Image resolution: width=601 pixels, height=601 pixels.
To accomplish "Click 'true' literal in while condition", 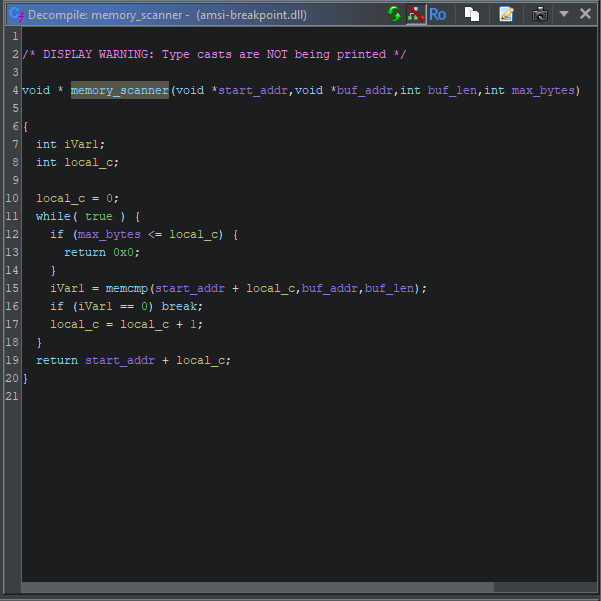I will pyautogui.click(x=99, y=217).
